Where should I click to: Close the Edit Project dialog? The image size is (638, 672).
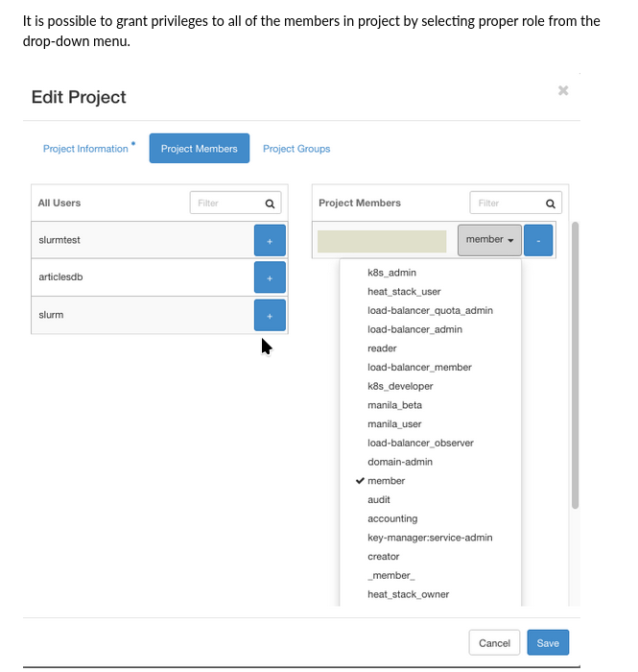(563, 90)
